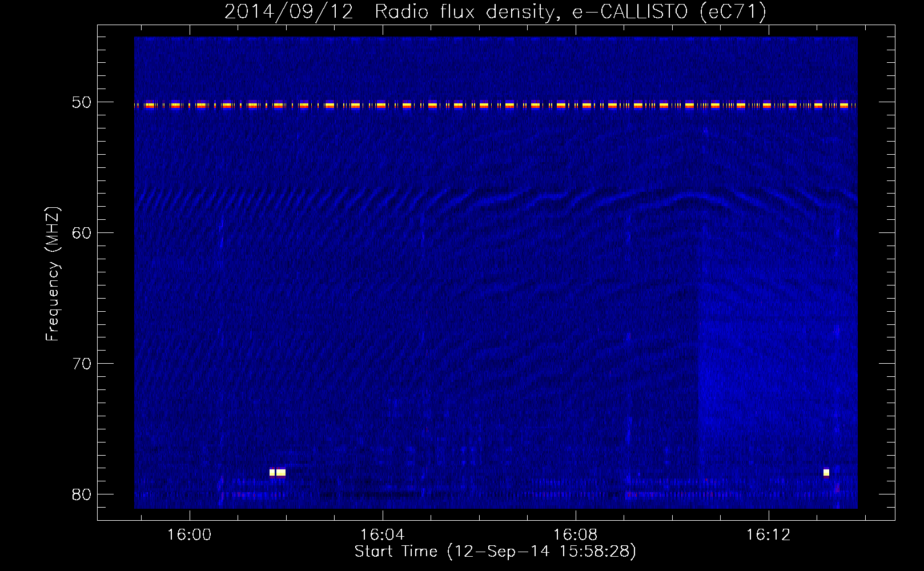This screenshot has width=924, height=571.
Task: Click the "Start Time (12-Sep-14 15:58:28)" label
Action: (495, 552)
